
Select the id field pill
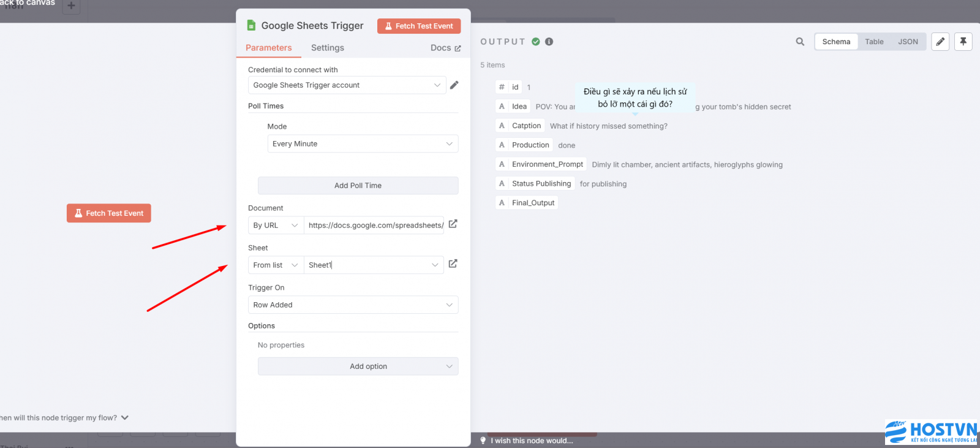508,87
